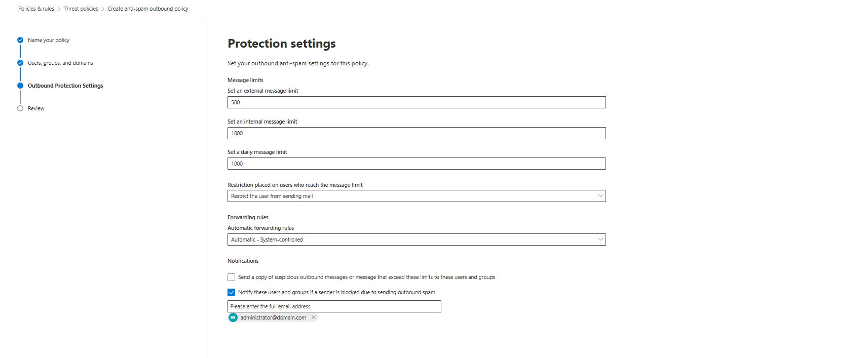Click the empty Review step circle
868x358 pixels.
(x=20, y=108)
